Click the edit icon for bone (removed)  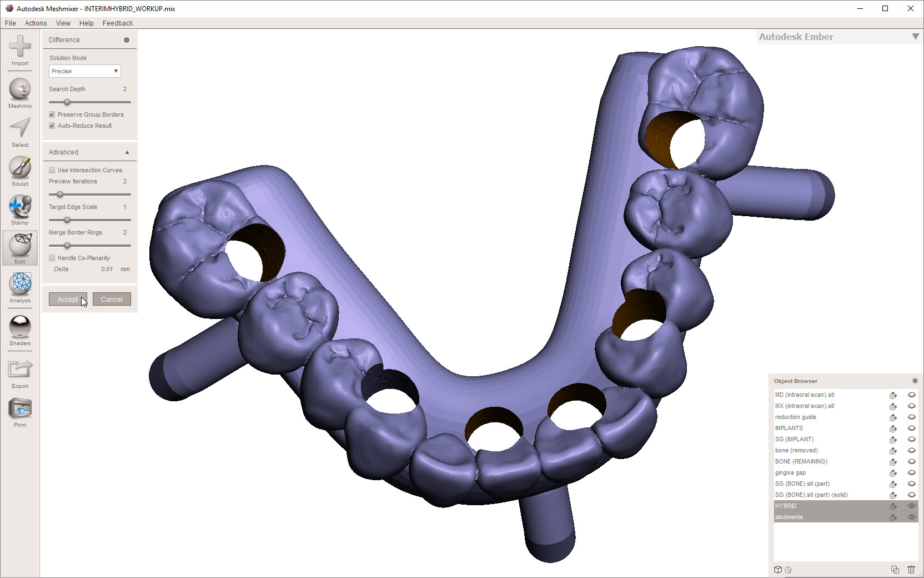click(893, 451)
